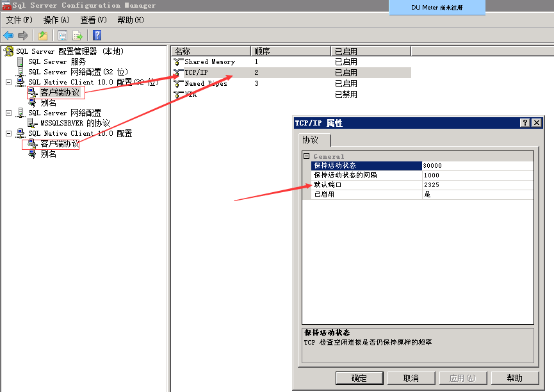Click the 别名 icon under the 32-bit client

coord(33,103)
